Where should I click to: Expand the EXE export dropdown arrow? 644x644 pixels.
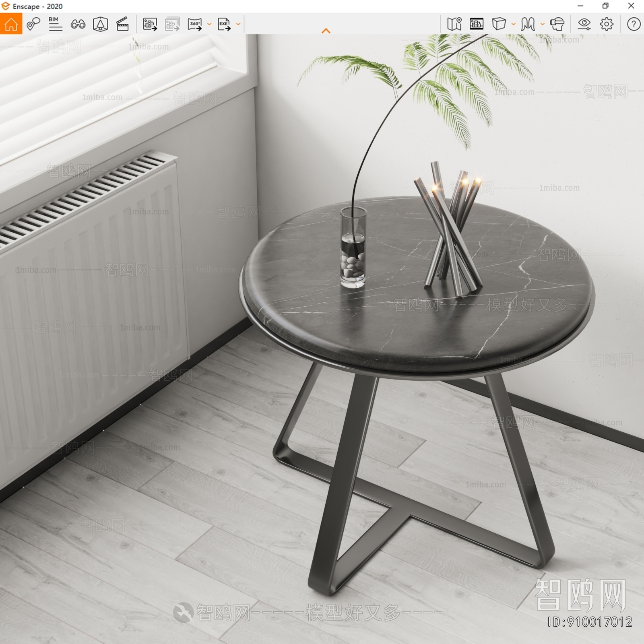tap(238, 24)
